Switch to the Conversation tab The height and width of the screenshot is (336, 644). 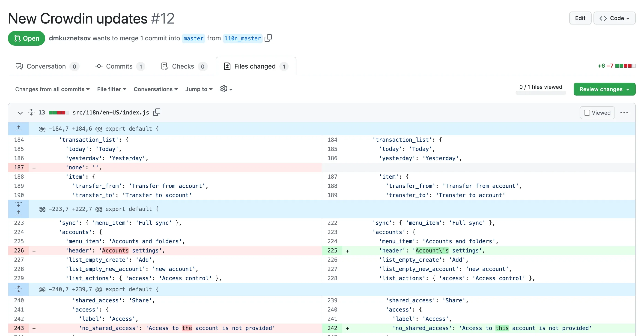[x=47, y=66]
